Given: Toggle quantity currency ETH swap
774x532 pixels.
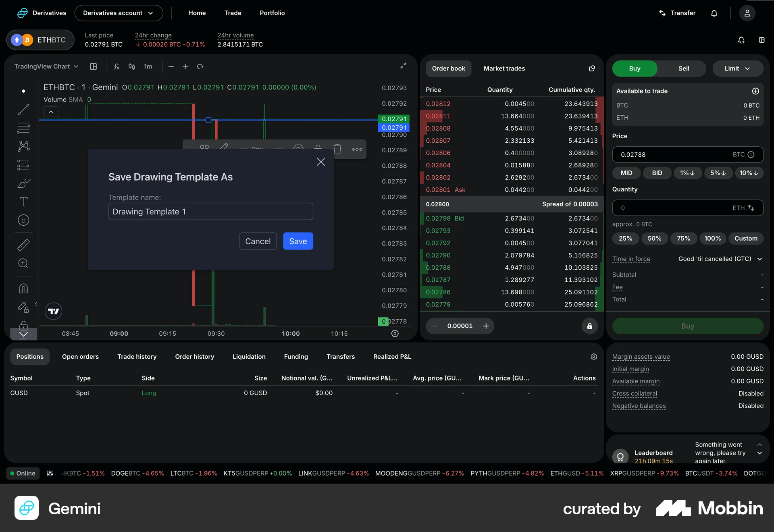Looking at the screenshot, I should click(751, 208).
